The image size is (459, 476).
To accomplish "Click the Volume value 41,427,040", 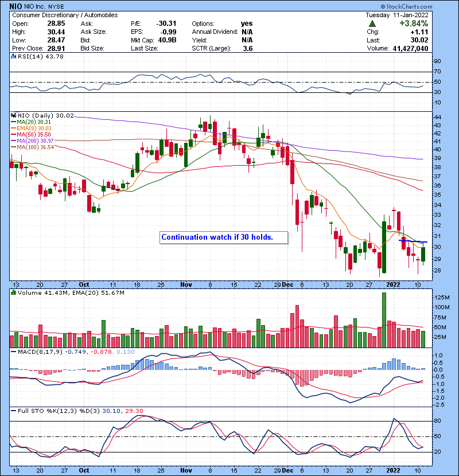I will click(x=410, y=49).
